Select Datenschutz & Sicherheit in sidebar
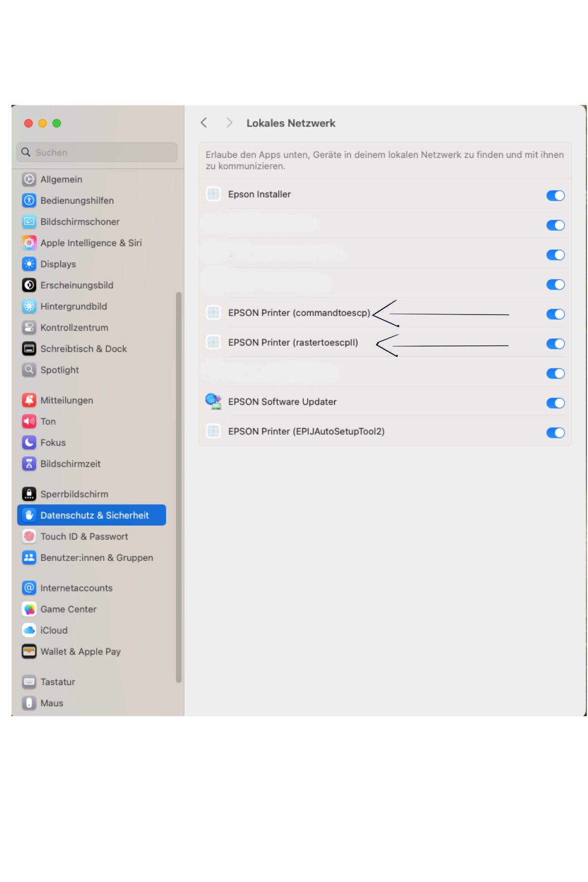 click(92, 515)
